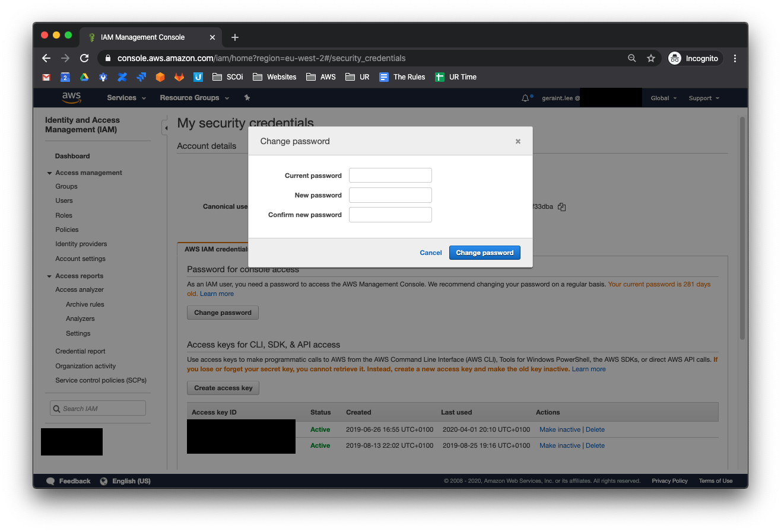This screenshot has height=532, width=781.
Task: Focus the Search IAM box
Action: tap(98, 409)
